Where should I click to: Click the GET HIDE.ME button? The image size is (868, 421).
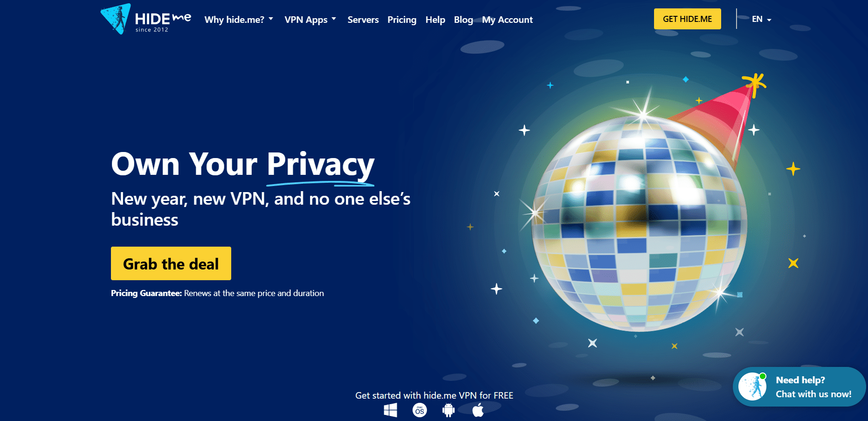[688, 19]
